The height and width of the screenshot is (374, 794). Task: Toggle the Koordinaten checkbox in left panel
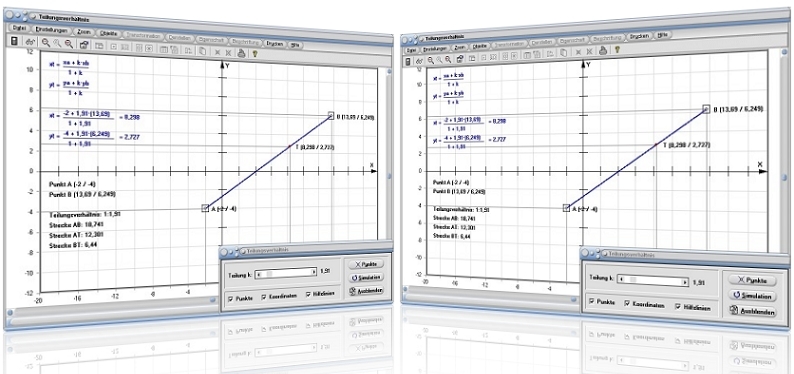[264, 297]
